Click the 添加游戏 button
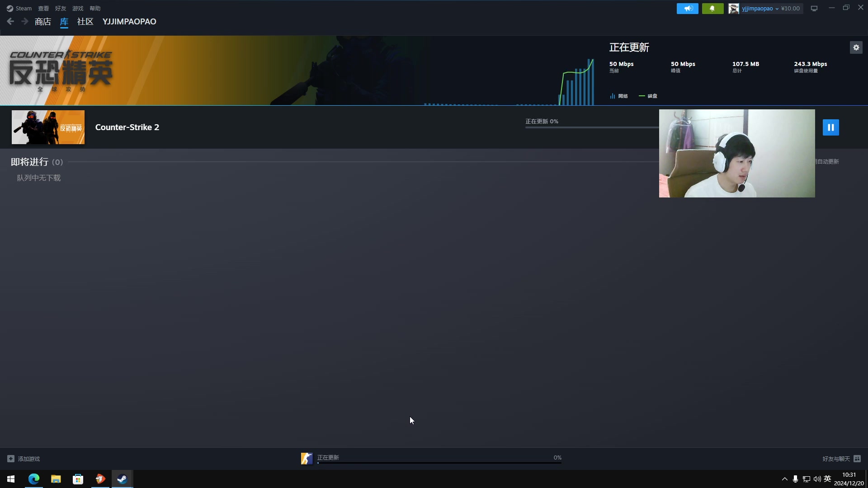Image resolution: width=868 pixels, height=488 pixels. tap(24, 459)
